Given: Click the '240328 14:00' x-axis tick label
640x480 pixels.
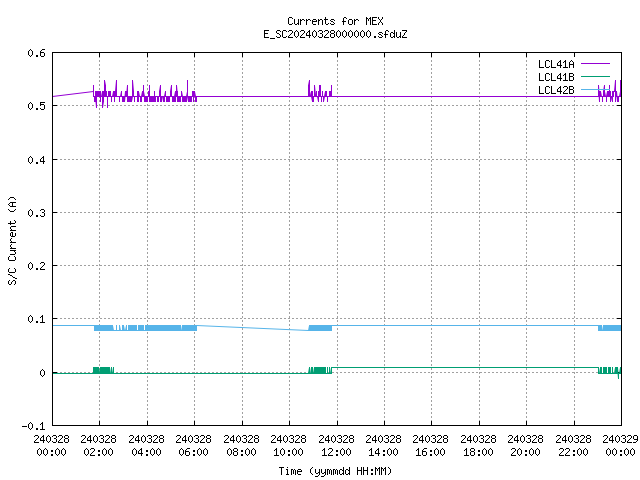Looking at the screenshot, I should (x=383, y=445).
